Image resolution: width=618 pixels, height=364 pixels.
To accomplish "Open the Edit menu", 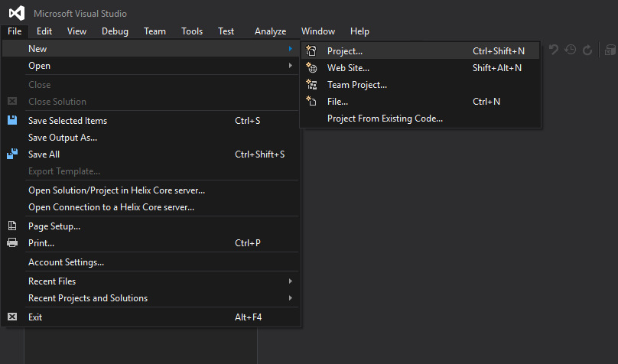I will [44, 31].
